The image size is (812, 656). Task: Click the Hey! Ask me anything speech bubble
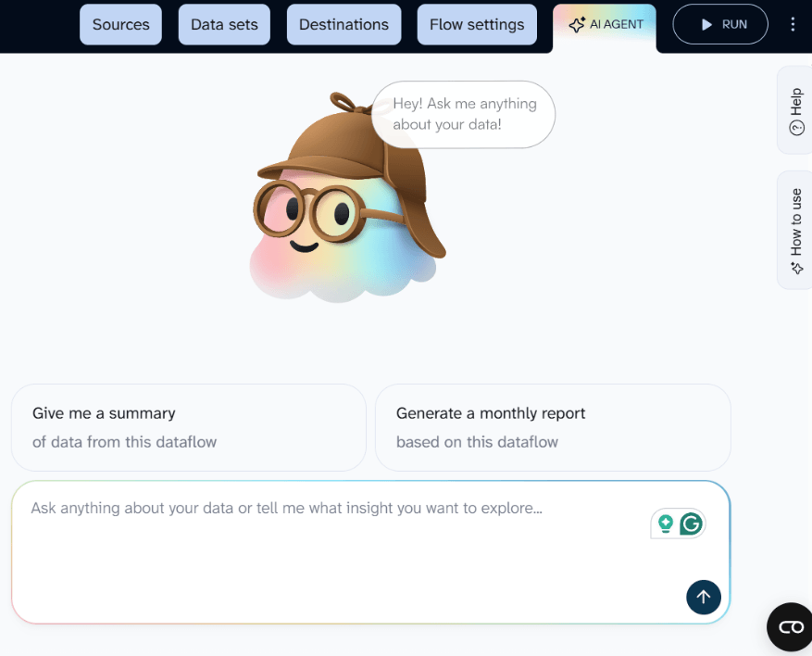click(463, 114)
